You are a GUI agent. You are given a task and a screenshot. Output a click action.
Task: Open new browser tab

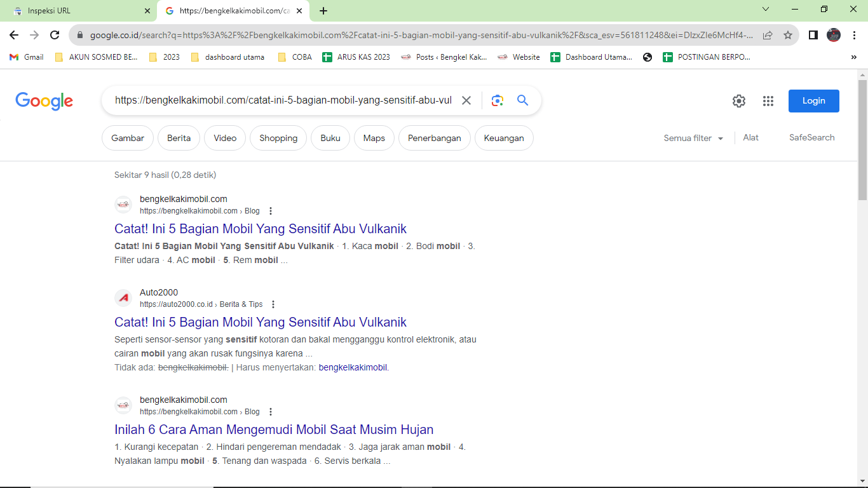point(323,11)
